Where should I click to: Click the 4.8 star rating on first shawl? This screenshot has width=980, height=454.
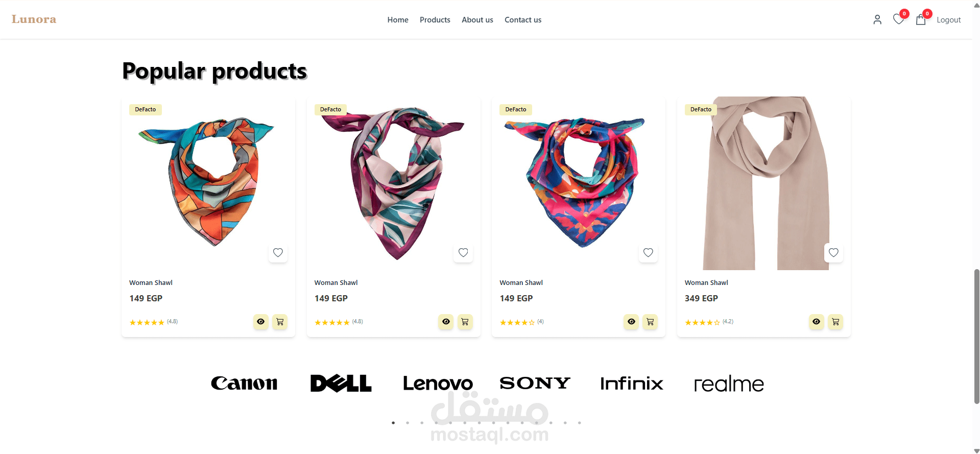pyautogui.click(x=154, y=322)
